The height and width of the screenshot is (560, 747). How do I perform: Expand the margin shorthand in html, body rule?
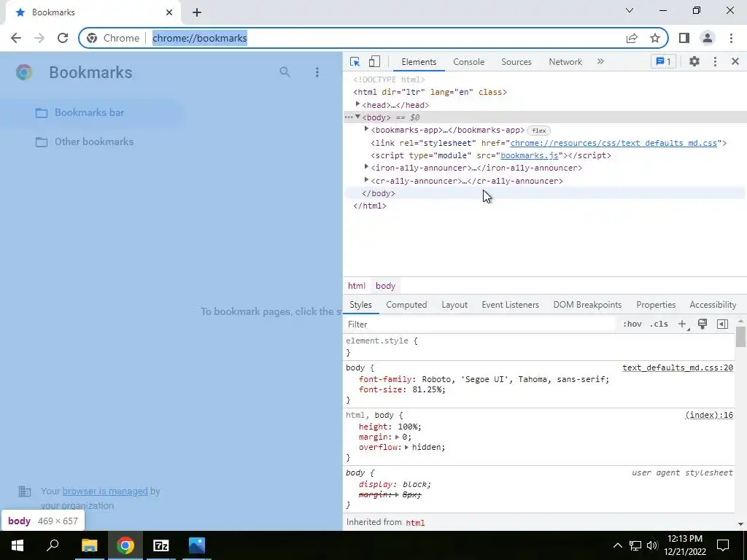coord(397,437)
